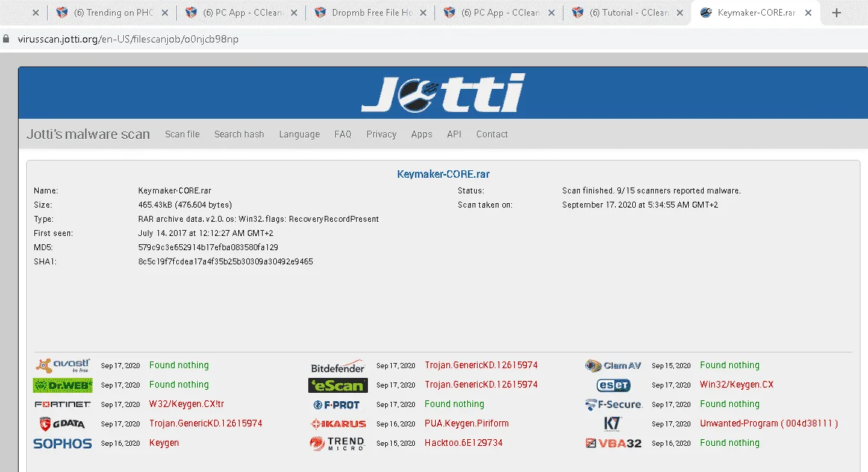
Task: Switch to the Trending on PHC tab
Action: 110,12
